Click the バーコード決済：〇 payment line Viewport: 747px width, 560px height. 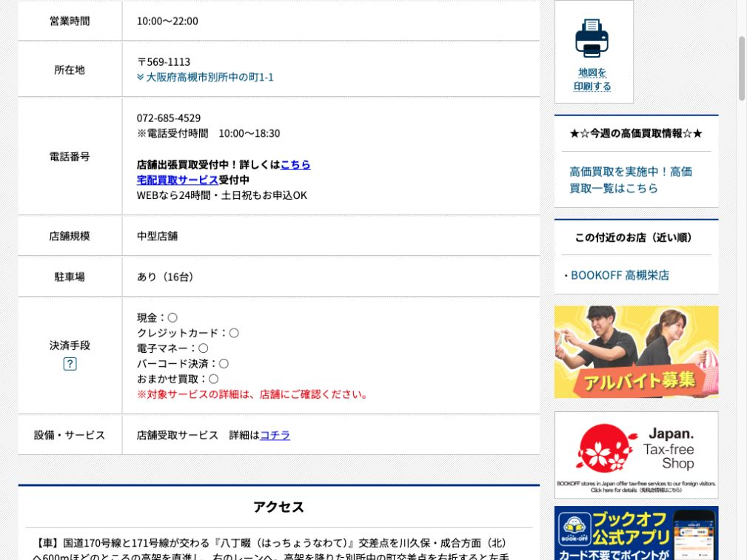pyautogui.click(x=182, y=364)
